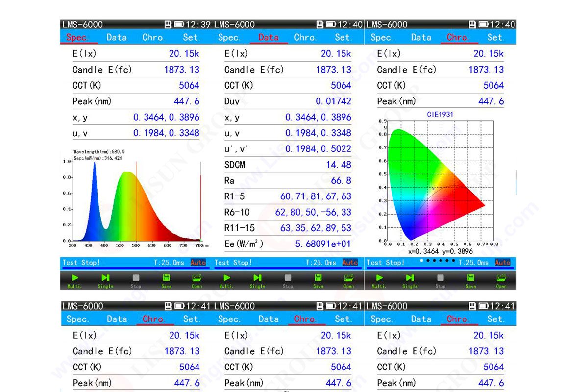Toggle Auto mode on the Data screen
Screen dimensions: 588x392
point(350,263)
